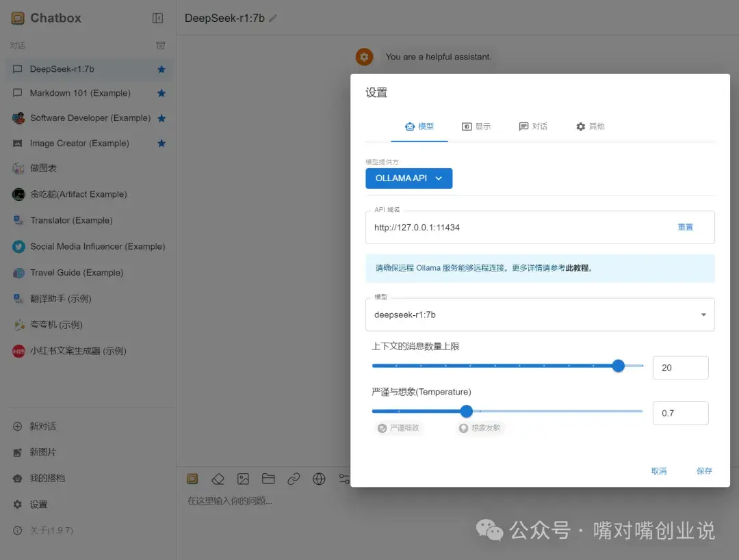Open the 此教程 tutorial link
Screen dimensions: 739x560
[577, 268]
